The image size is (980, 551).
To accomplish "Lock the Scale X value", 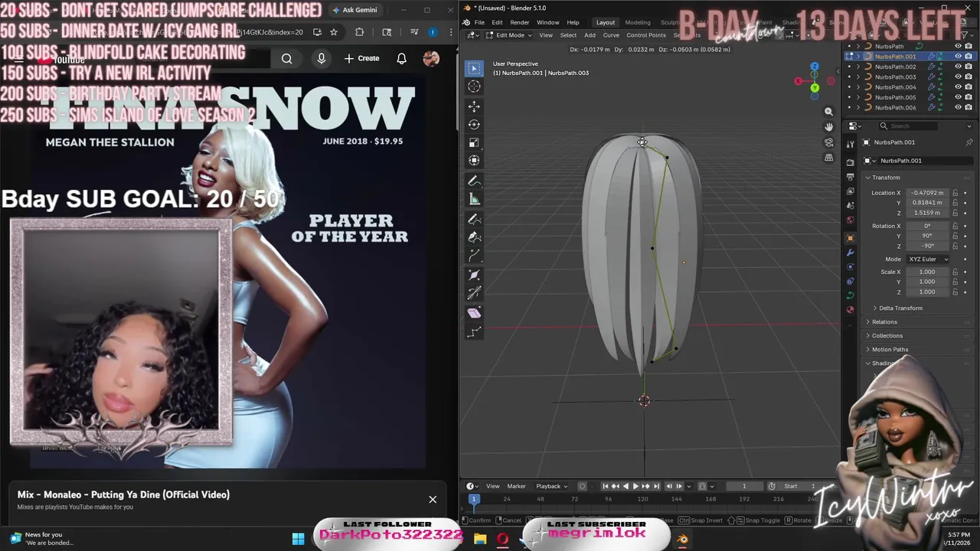I will click(955, 272).
